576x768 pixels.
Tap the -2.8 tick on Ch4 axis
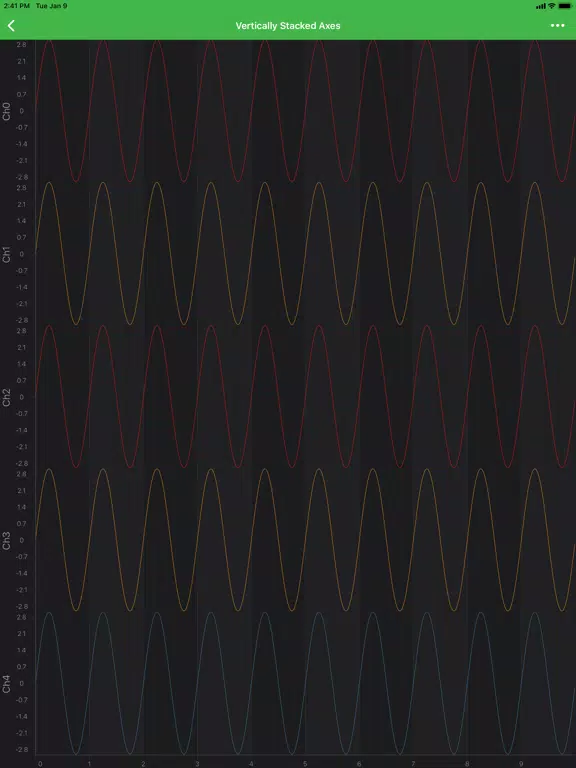click(22, 749)
